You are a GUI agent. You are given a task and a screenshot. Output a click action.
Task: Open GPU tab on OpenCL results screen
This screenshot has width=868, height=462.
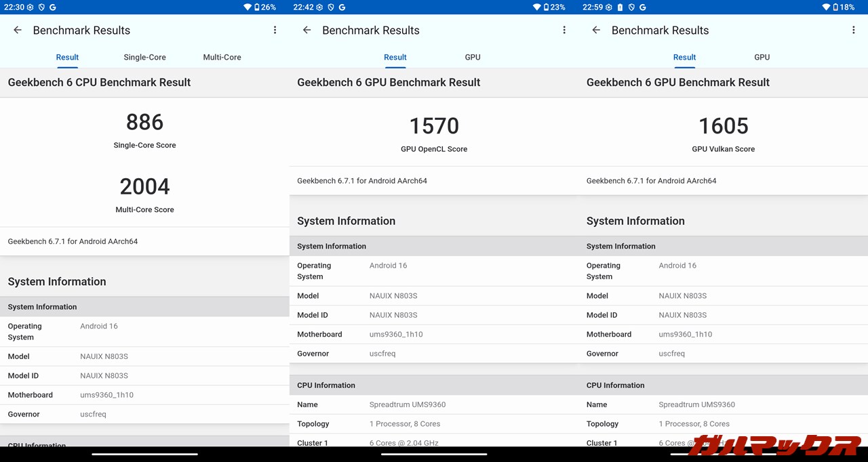(473, 57)
